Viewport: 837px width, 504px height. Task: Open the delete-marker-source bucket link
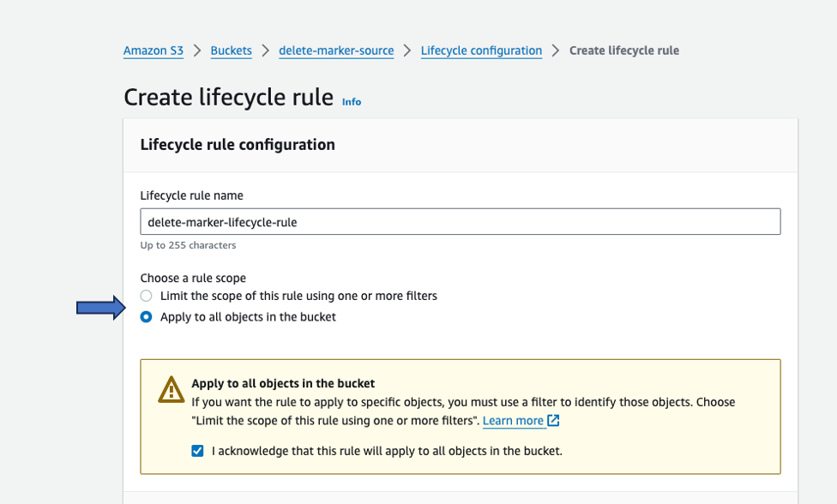(x=336, y=51)
